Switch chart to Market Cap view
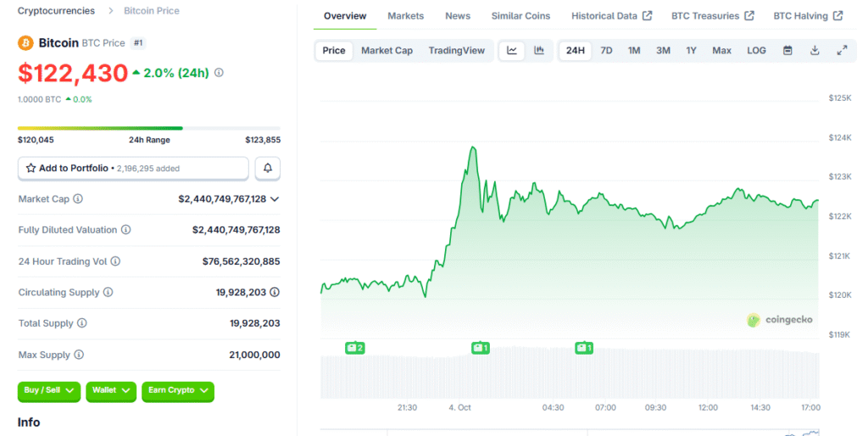868x436 pixels. tap(387, 51)
